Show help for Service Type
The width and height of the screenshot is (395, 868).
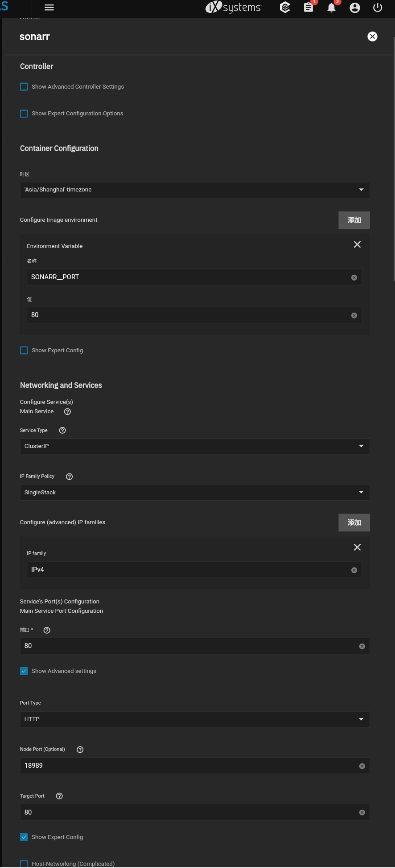click(x=62, y=430)
